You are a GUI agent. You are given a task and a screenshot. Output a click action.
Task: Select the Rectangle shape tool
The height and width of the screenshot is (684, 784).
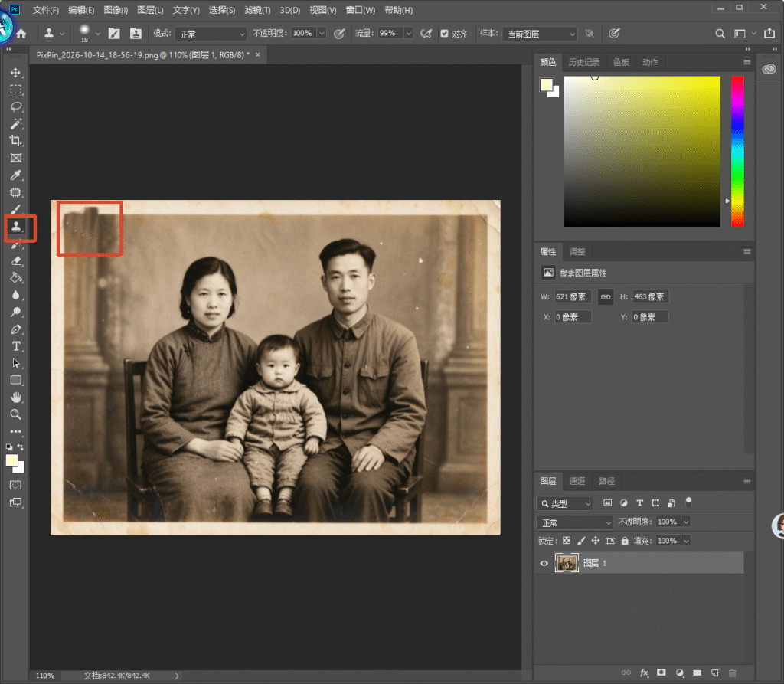(x=16, y=380)
